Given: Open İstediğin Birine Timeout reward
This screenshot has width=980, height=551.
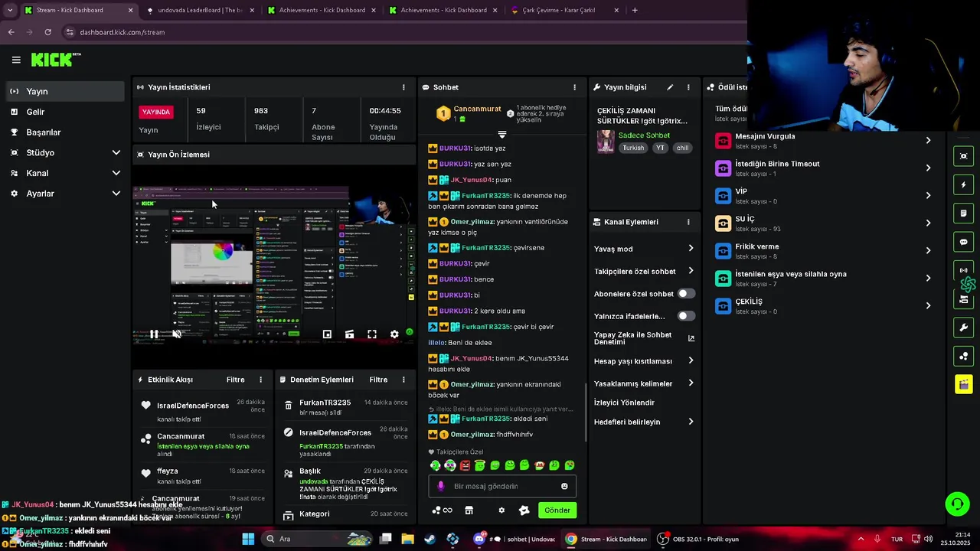Looking at the screenshot, I should click(824, 168).
